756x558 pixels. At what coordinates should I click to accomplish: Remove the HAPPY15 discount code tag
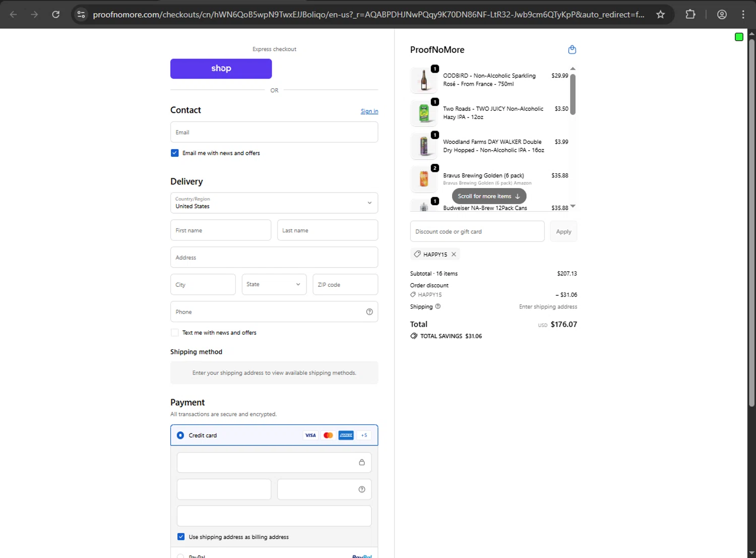click(454, 254)
